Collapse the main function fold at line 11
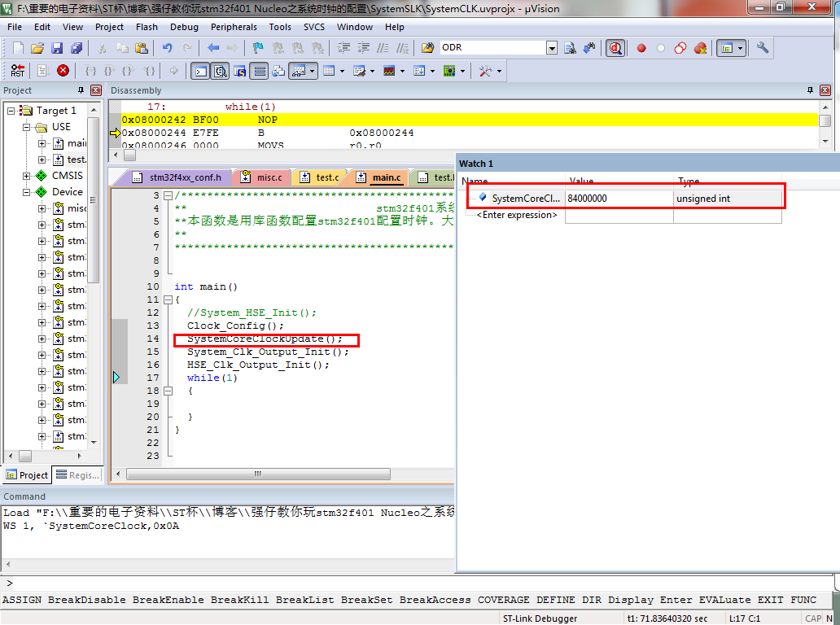This screenshot has width=840, height=625. (x=168, y=300)
